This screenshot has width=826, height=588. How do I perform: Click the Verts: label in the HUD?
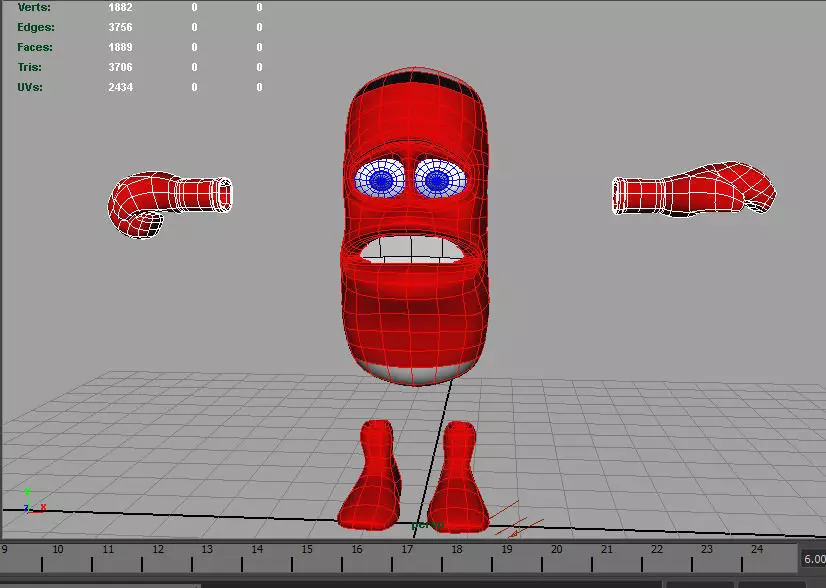tap(34, 7)
